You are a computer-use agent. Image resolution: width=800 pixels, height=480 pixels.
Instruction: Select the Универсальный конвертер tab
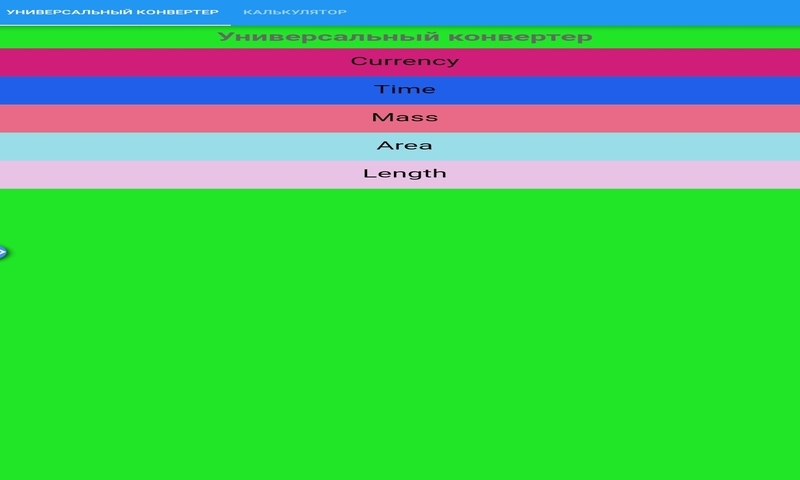(113, 12)
